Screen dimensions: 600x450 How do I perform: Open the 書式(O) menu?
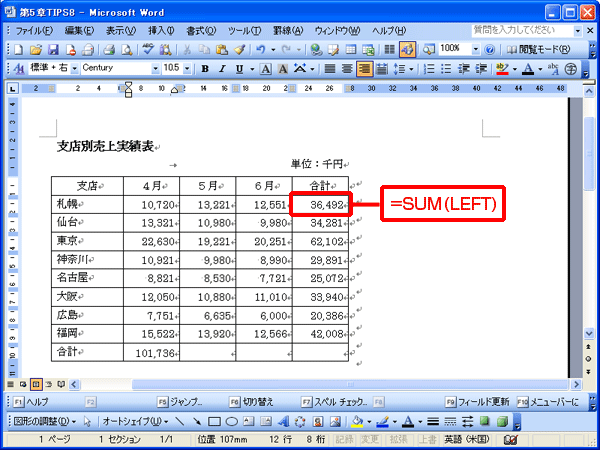point(201,31)
